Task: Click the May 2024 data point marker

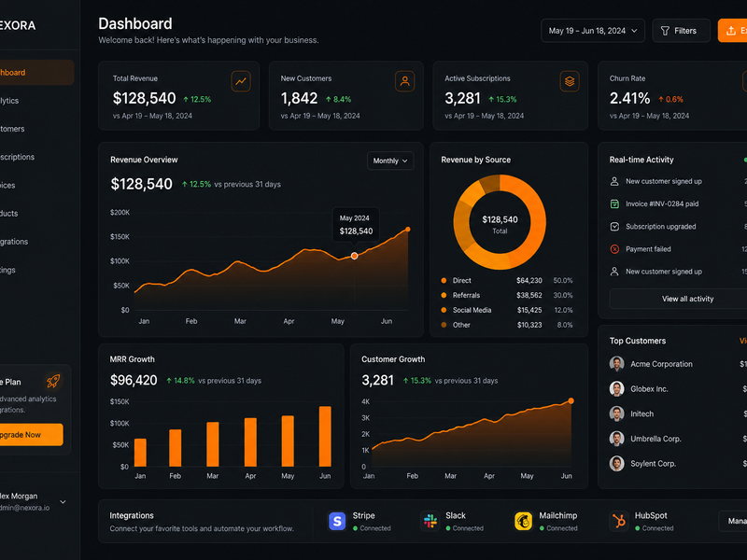Action: coord(354,256)
